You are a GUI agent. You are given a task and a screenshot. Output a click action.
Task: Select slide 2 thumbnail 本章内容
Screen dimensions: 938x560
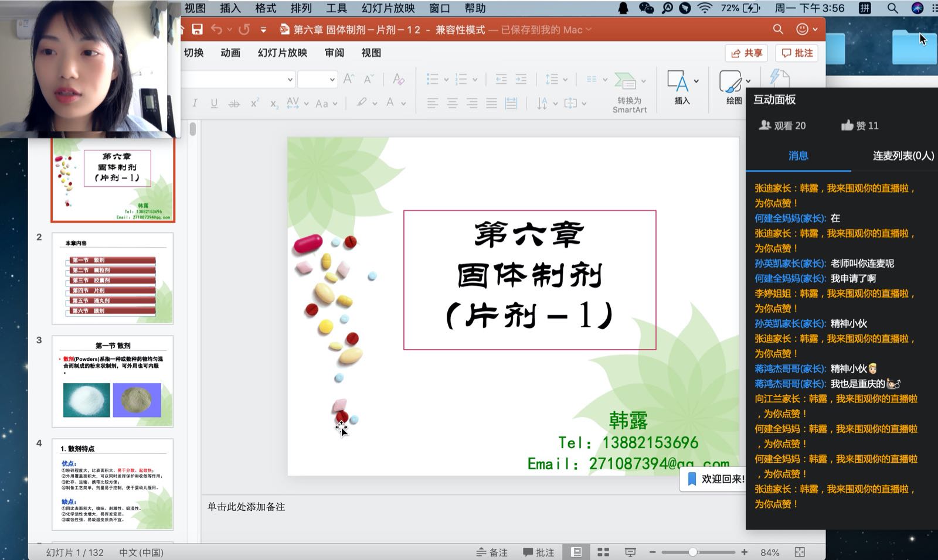[x=113, y=279]
